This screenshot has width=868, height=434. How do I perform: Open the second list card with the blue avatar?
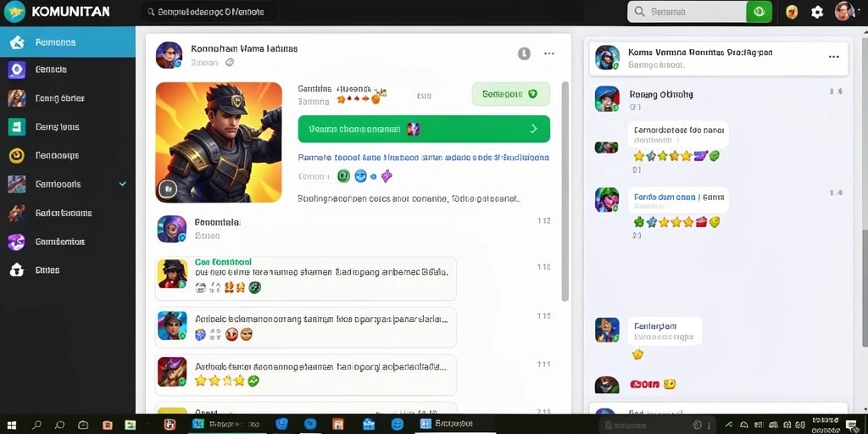(x=305, y=327)
